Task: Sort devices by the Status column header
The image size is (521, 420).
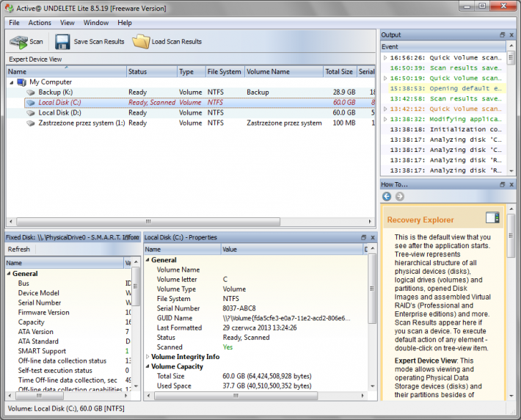Action: point(151,72)
